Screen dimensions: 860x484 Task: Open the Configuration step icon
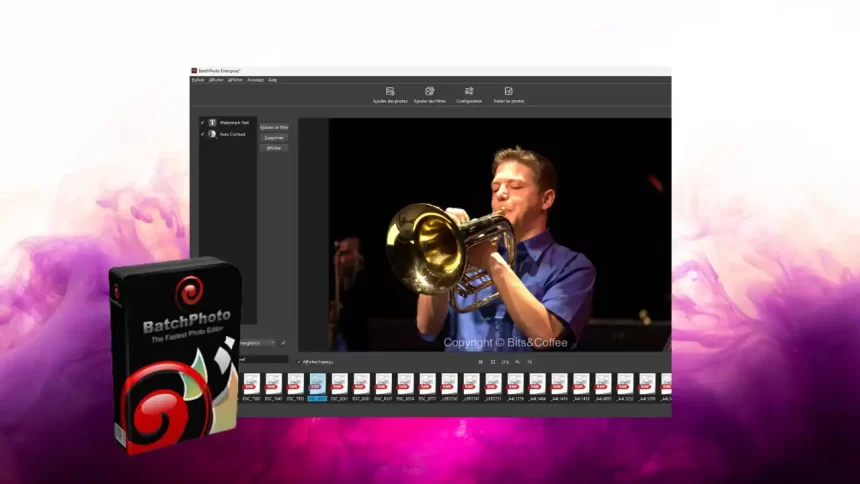click(x=469, y=92)
